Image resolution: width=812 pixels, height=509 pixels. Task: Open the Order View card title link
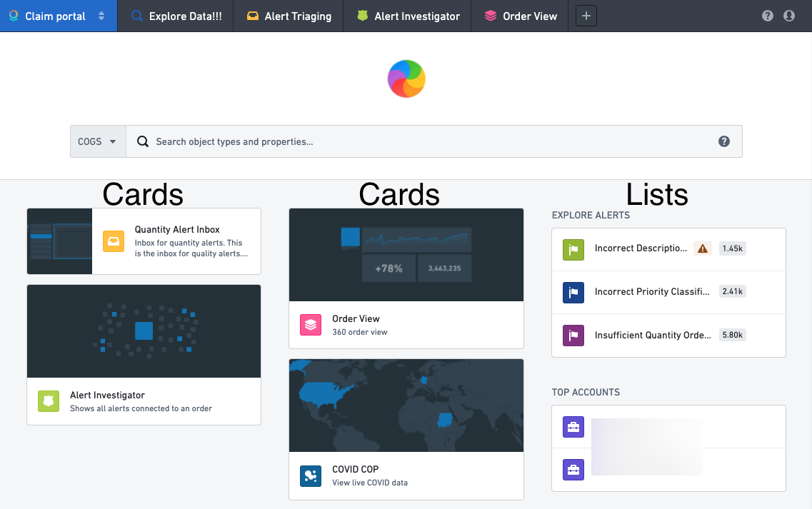point(356,318)
